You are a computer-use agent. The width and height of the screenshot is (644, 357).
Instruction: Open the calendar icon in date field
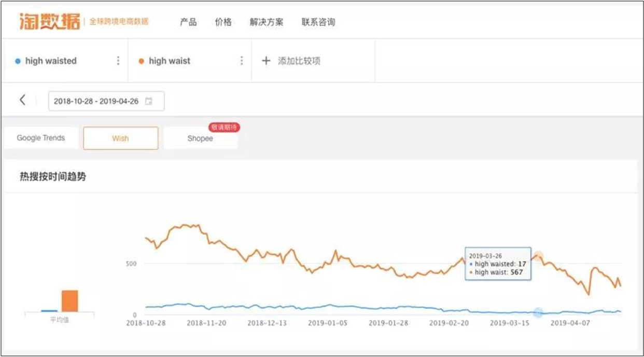pyautogui.click(x=149, y=101)
